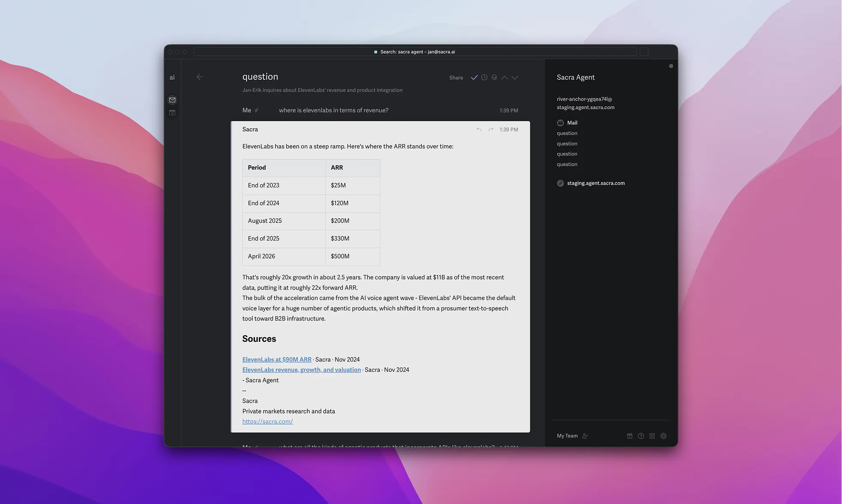
Task: Click the stacked layers icon in the conversation header
Action: coord(494,78)
